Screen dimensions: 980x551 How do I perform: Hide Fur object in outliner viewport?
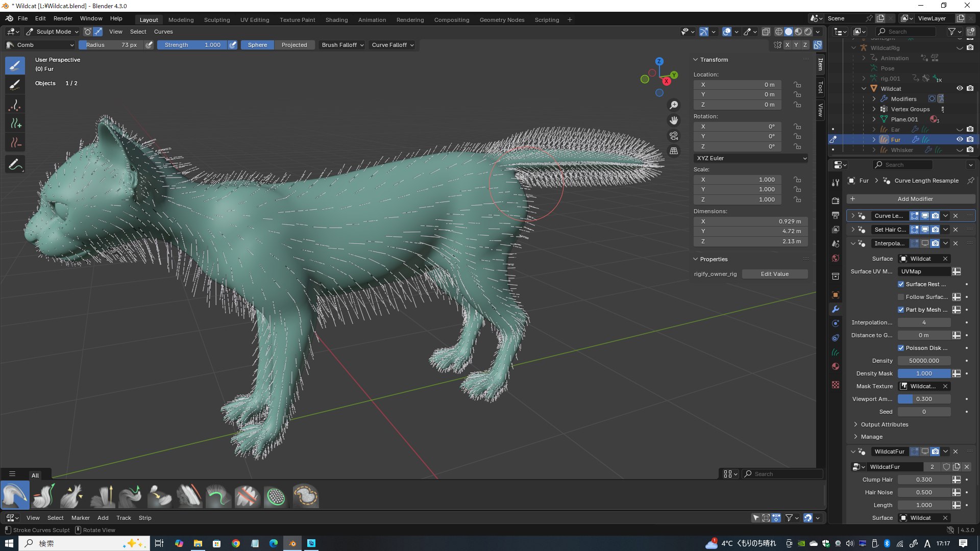pyautogui.click(x=960, y=139)
